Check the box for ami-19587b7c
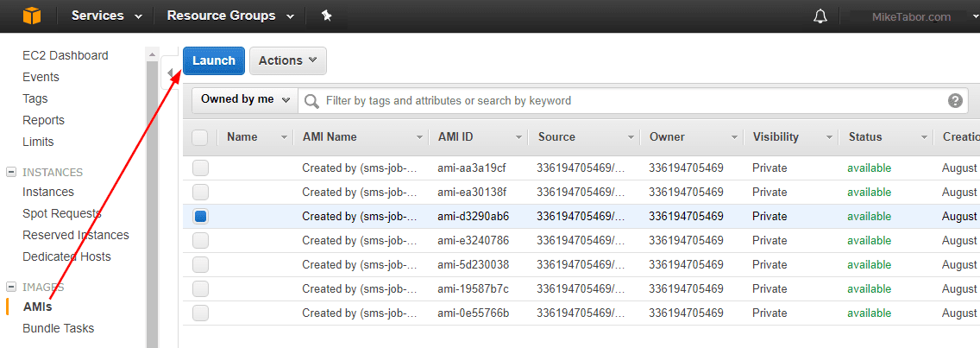The height and width of the screenshot is (348, 980). 200,289
